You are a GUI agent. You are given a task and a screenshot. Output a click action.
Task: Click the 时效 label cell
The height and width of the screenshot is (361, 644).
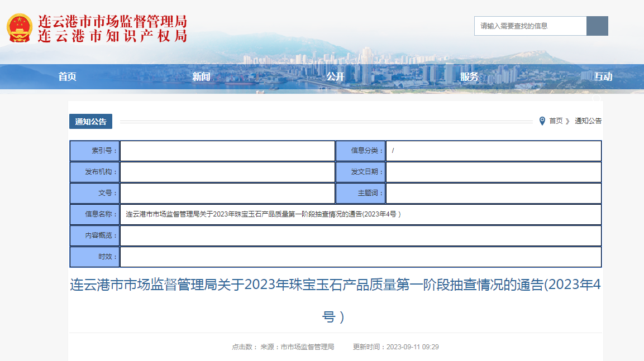[95, 257]
